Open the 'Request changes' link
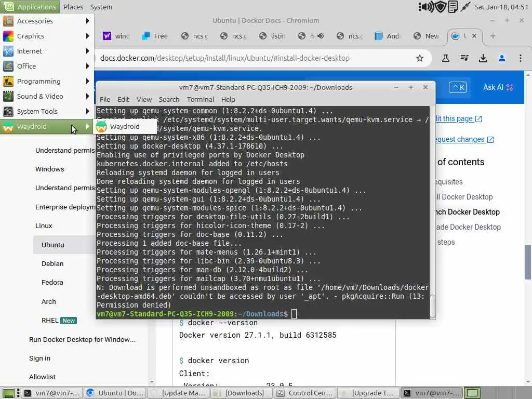This screenshot has width=532, height=399. (464, 139)
